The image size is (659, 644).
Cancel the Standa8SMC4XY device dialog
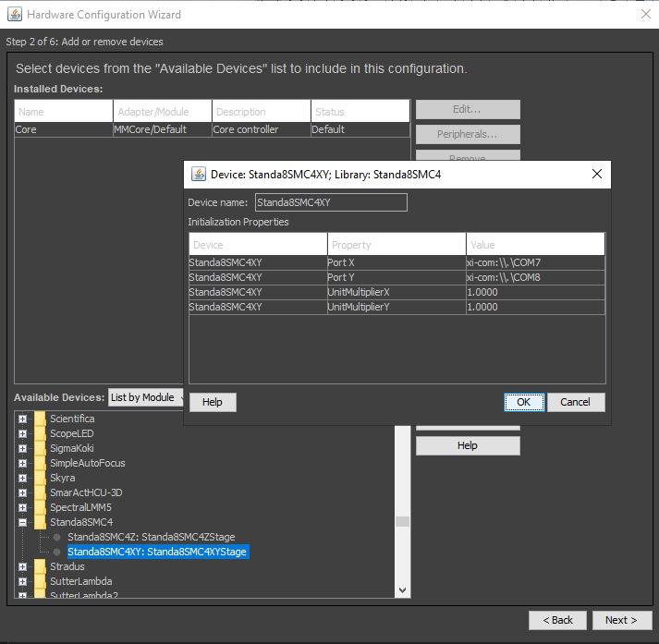pyautogui.click(x=575, y=402)
